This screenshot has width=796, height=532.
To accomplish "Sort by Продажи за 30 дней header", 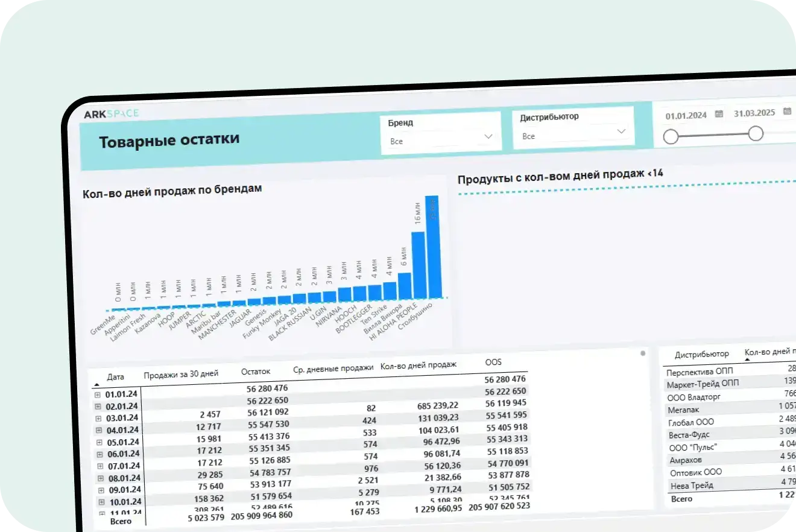I will [181, 375].
